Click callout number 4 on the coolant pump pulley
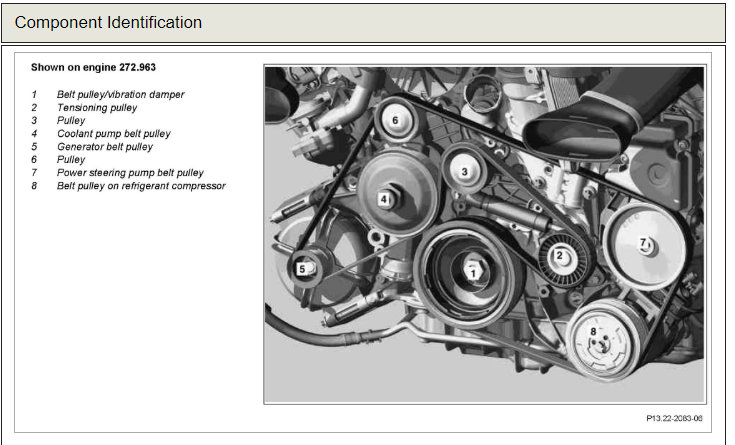 tap(383, 199)
